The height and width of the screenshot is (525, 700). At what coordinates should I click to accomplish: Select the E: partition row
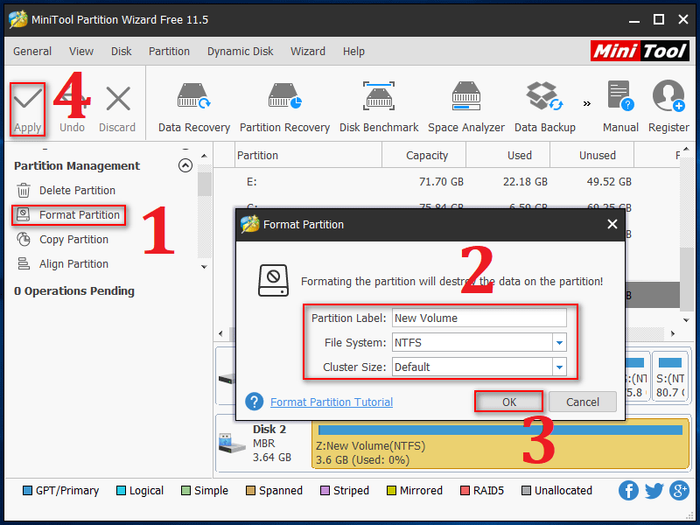tap(446, 182)
